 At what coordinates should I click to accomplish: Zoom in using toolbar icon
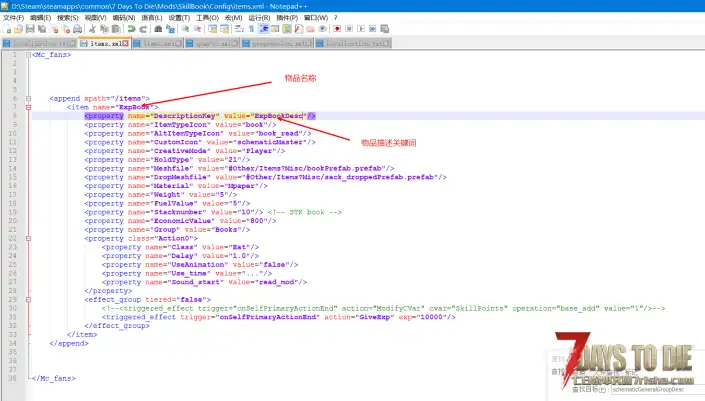[186, 29]
